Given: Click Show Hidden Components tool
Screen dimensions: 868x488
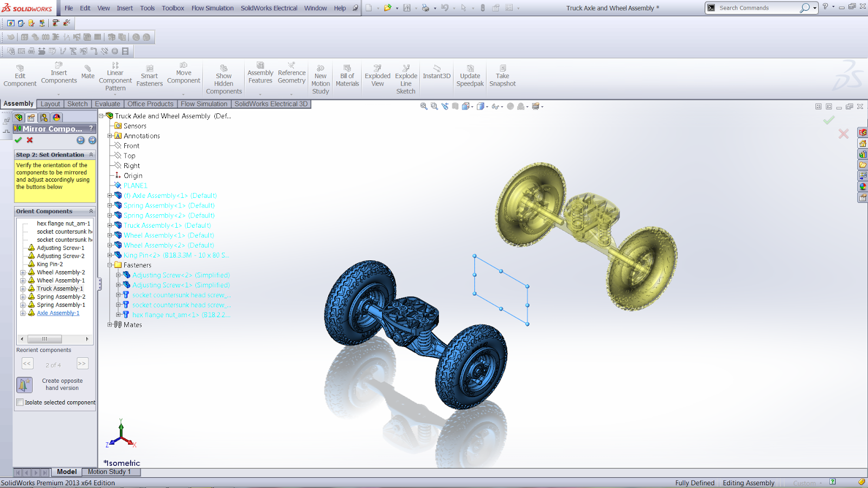Looking at the screenshot, I should point(224,80).
